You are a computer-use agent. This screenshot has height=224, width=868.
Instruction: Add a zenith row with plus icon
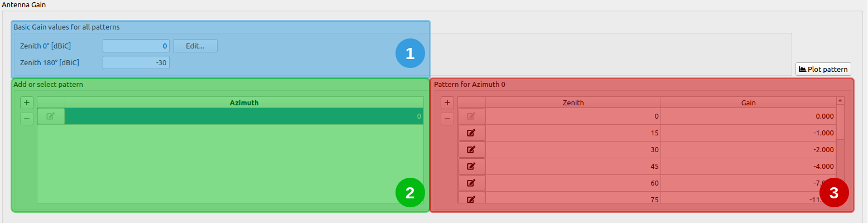click(447, 103)
